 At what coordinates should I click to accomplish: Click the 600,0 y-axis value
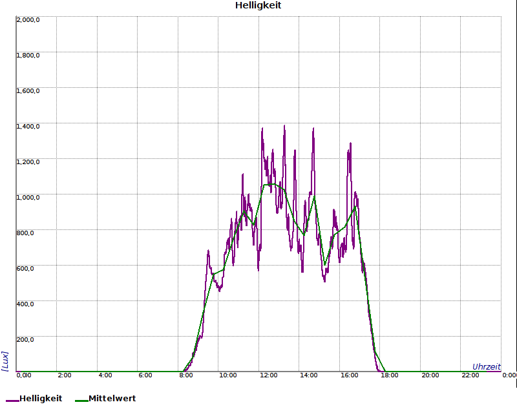click(25, 269)
